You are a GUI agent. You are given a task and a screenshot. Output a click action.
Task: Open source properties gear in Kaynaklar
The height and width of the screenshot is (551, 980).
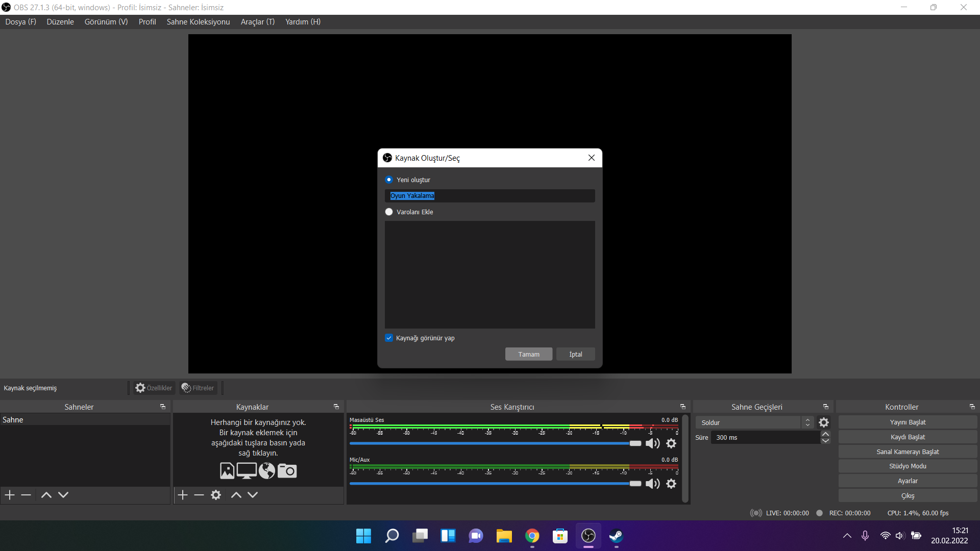216,495
